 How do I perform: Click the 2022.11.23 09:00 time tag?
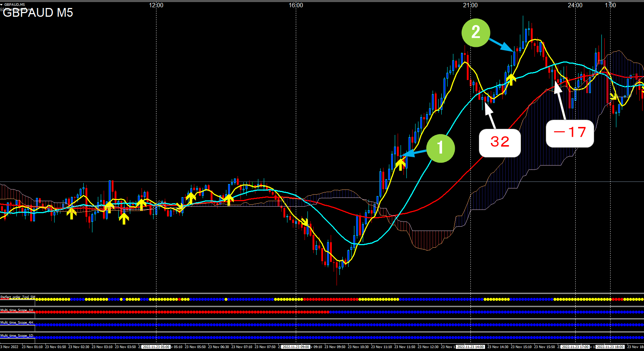click(x=296, y=347)
